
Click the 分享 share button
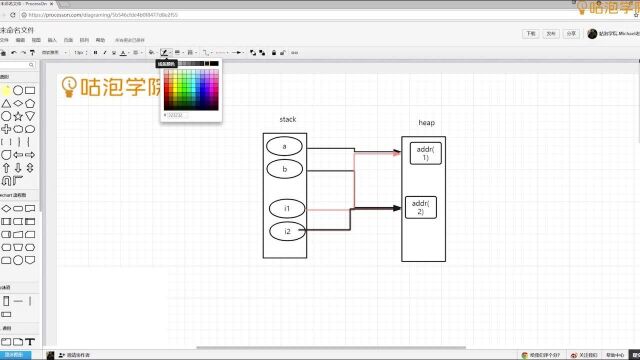click(571, 33)
